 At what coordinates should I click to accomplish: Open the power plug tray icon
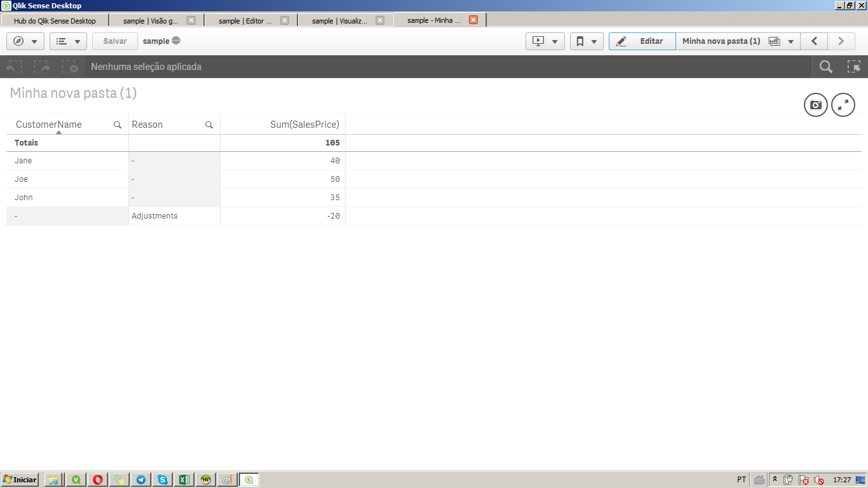[789, 480]
